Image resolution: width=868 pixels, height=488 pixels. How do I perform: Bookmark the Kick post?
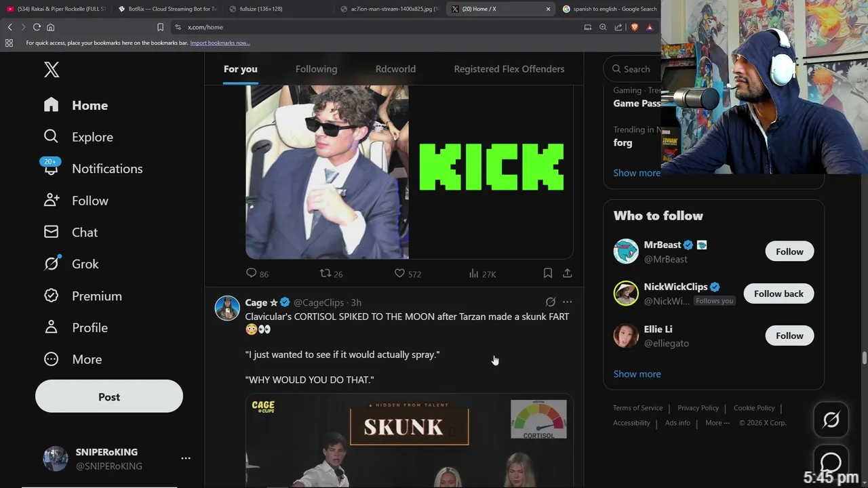pyautogui.click(x=547, y=273)
